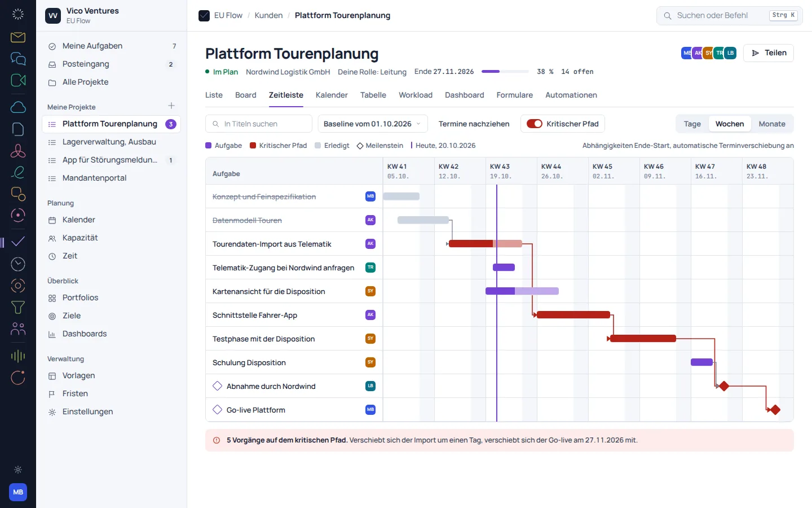Open the funnel filter icon in rail

coord(18,307)
